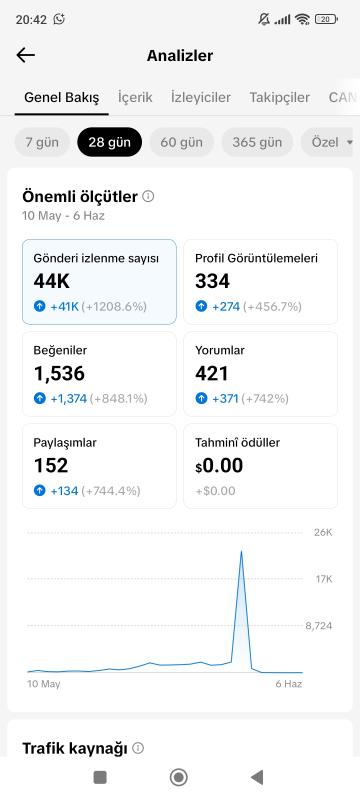This screenshot has height=800, width=360.
Task: Select the Yorumlar metric card
Action: [261, 374]
